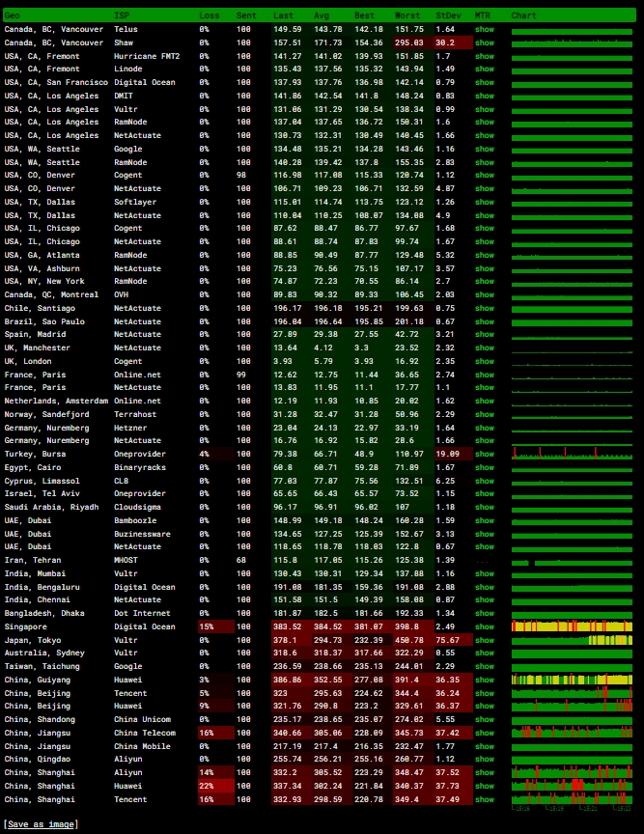Show MTR for Shanghai Aliyun row
The image size is (644, 834).
(485, 772)
